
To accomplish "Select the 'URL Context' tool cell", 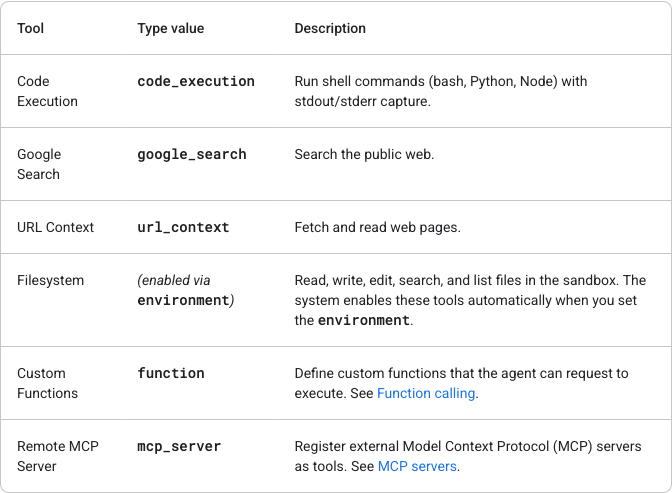I will click(55, 227).
